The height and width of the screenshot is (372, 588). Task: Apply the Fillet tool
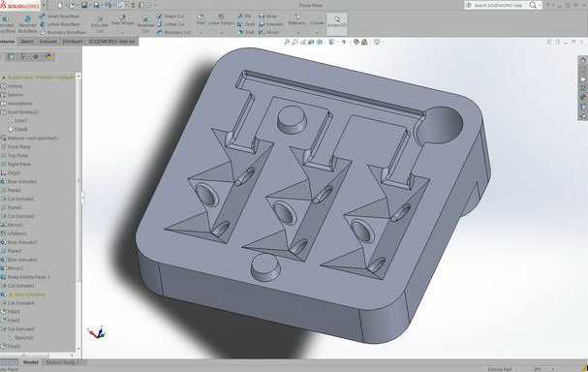(x=201, y=19)
